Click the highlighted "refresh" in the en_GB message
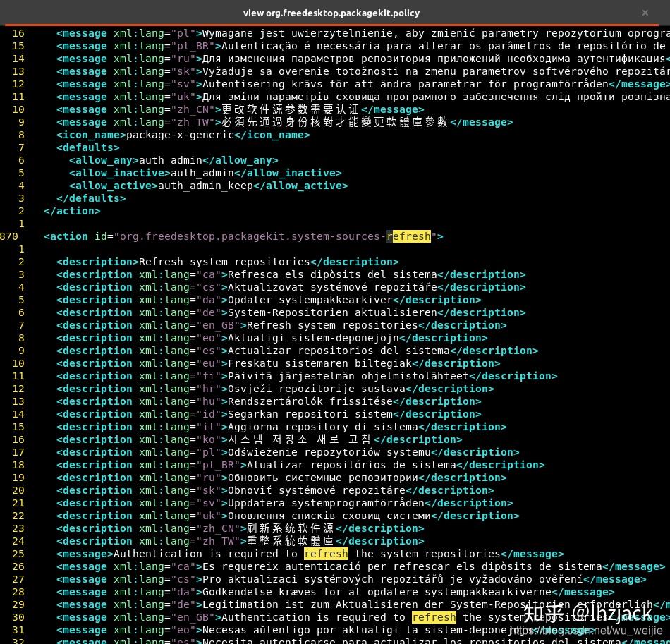 tap(434, 617)
